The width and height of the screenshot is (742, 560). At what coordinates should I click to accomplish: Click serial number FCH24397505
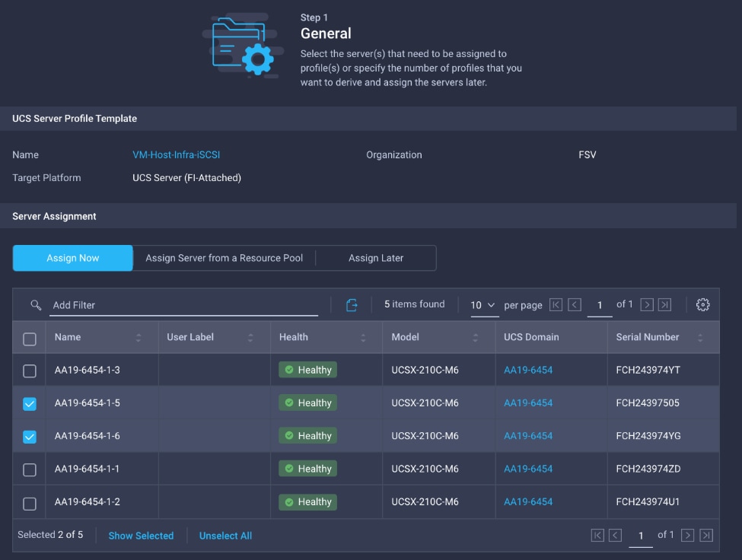coord(648,403)
